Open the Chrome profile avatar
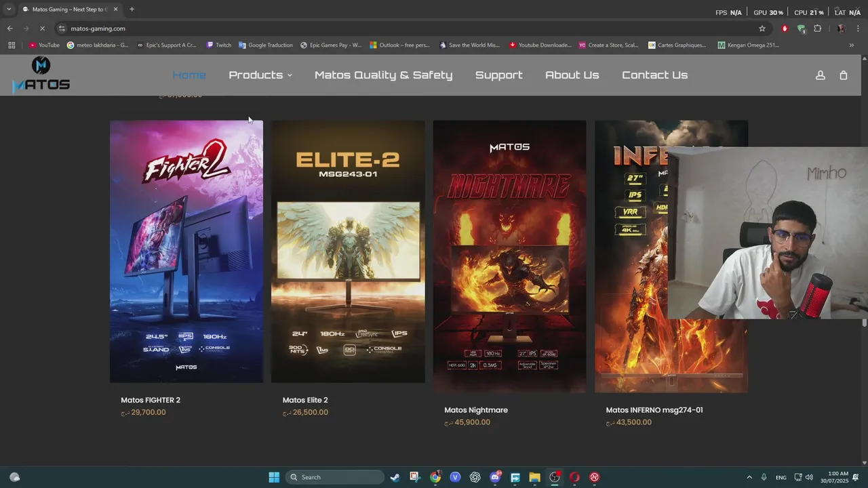This screenshot has height=488, width=868. click(x=841, y=28)
